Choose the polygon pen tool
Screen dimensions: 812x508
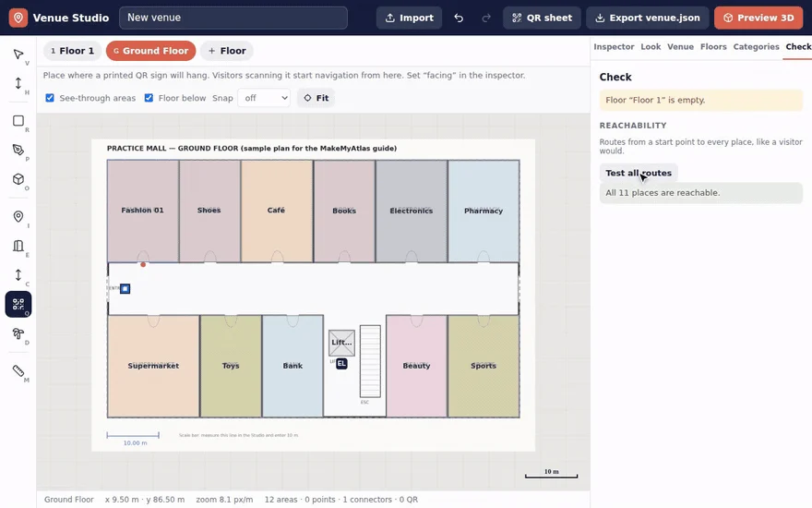18,150
